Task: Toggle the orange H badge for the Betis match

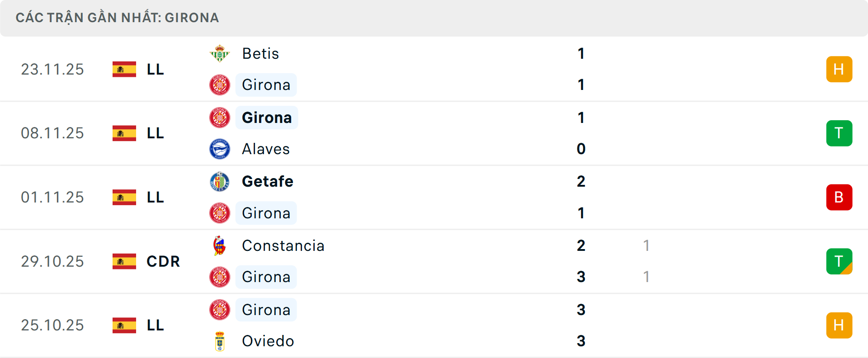Action: click(840, 69)
